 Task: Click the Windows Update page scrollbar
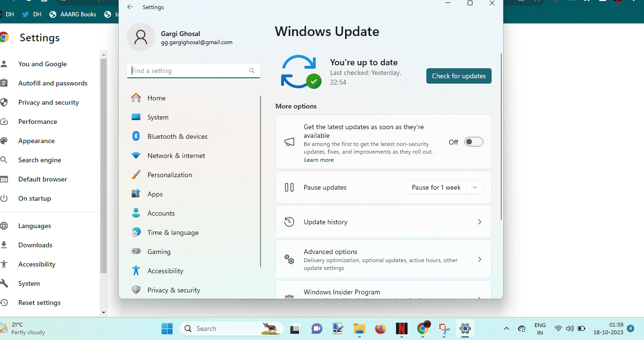(x=501, y=137)
